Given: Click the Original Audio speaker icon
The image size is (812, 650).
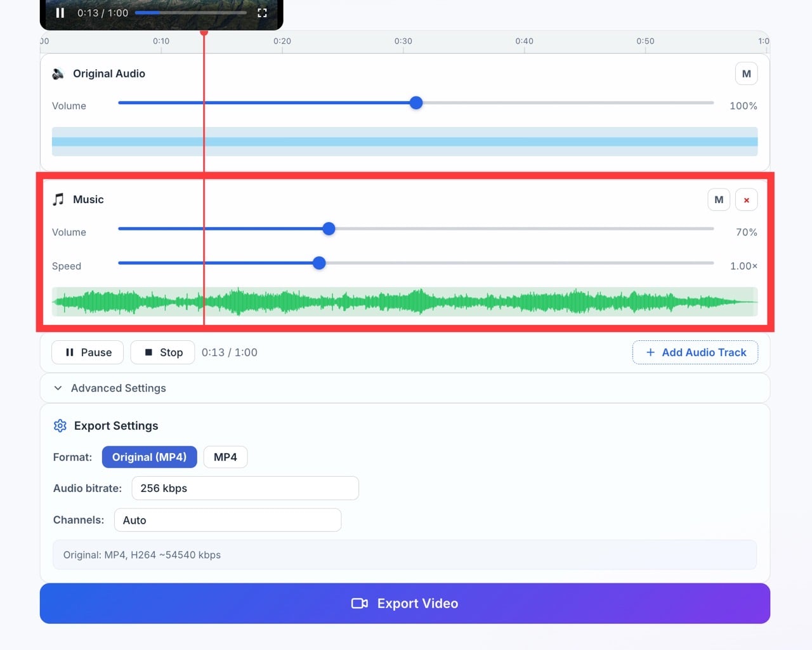Looking at the screenshot, I should click(58, 74).
